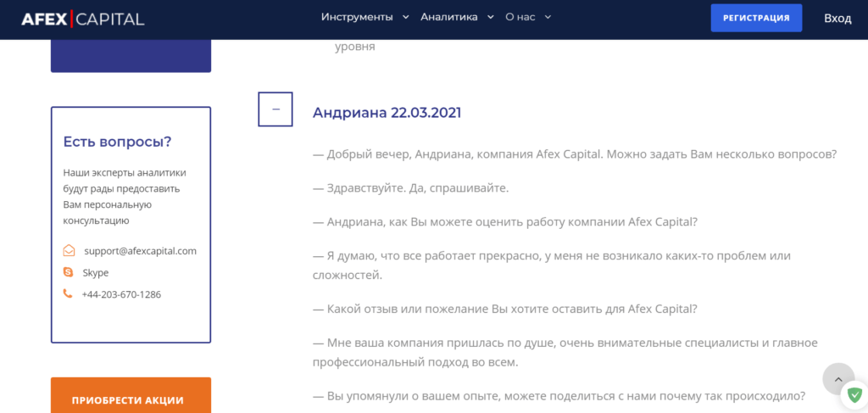
Task: Click the line 'Вы упомянули о вашем опыте'
Action: 559,396
